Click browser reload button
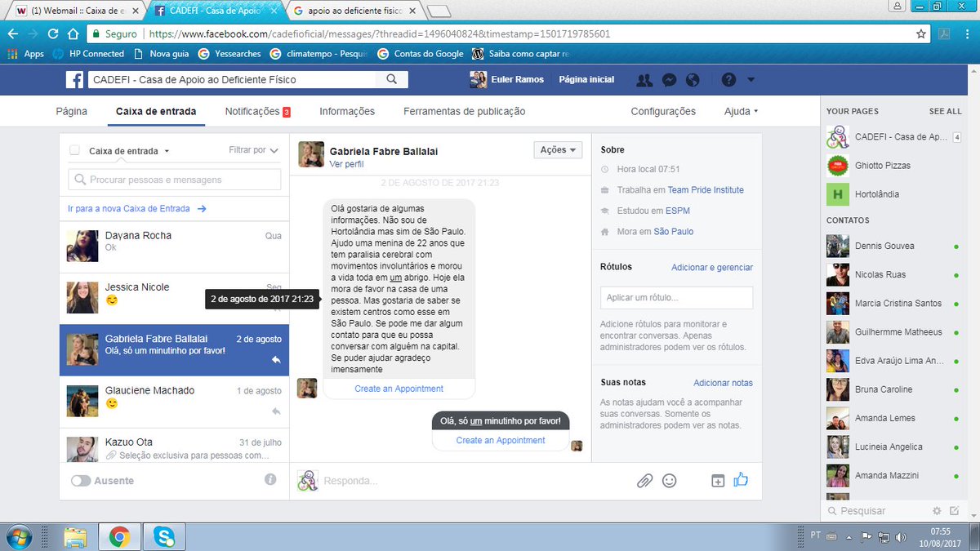The width and height of the screenshot is (980, 551). pos(53,34)
